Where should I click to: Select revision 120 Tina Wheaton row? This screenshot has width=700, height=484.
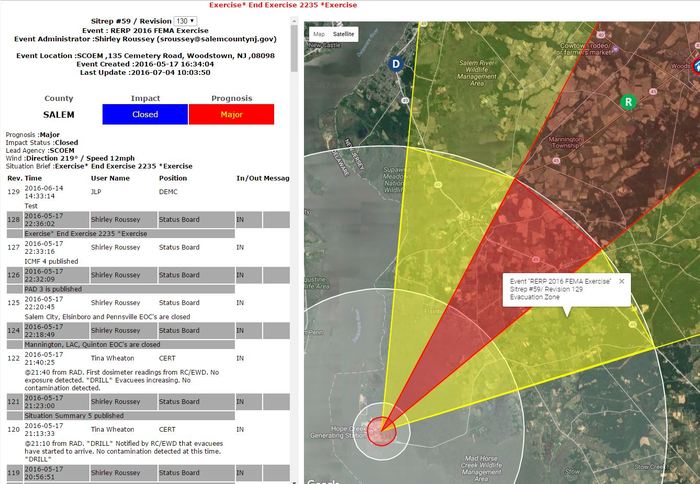pyautogui.click(x=148, y=430)
